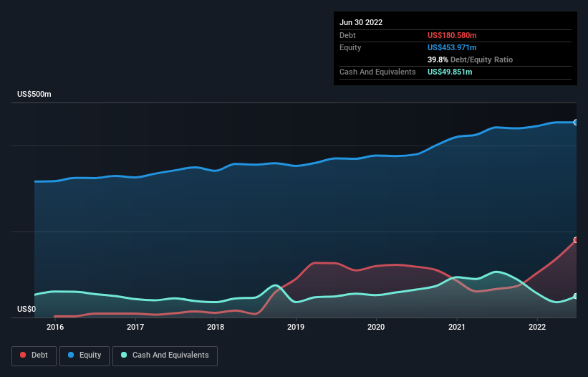Toggle the Cash And Equivalents legend button
The image size is (588, 377).
(165, 355)
